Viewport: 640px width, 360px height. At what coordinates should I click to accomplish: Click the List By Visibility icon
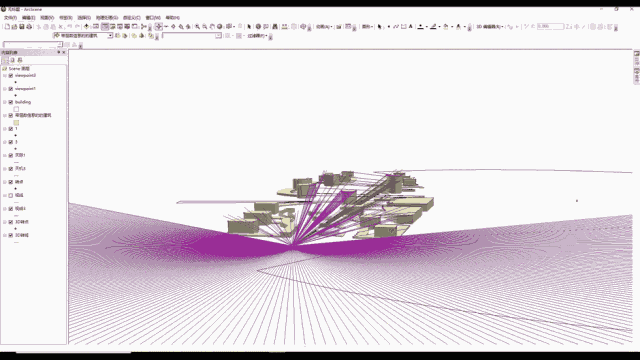pos(20,60)
